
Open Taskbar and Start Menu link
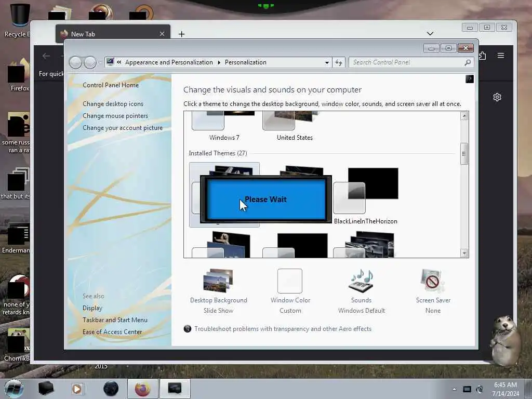pos(115,320)
